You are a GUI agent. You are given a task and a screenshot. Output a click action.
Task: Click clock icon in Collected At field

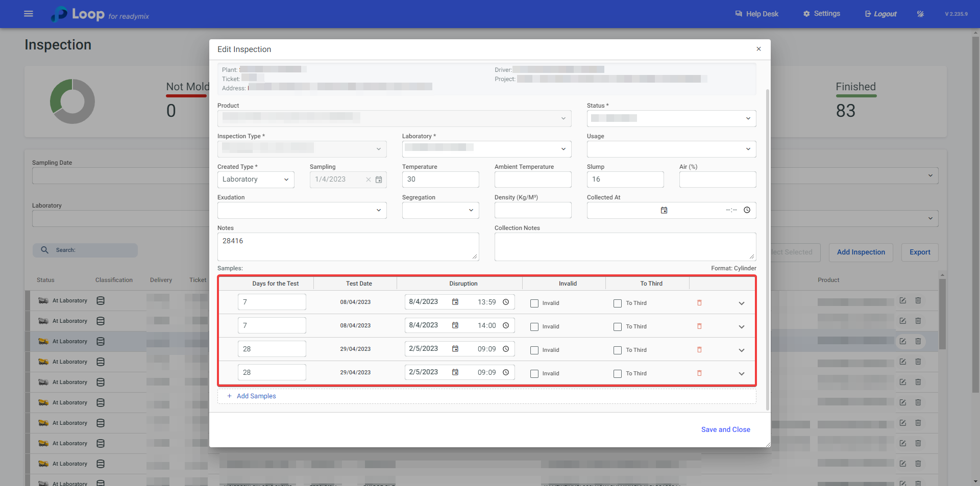747,210
